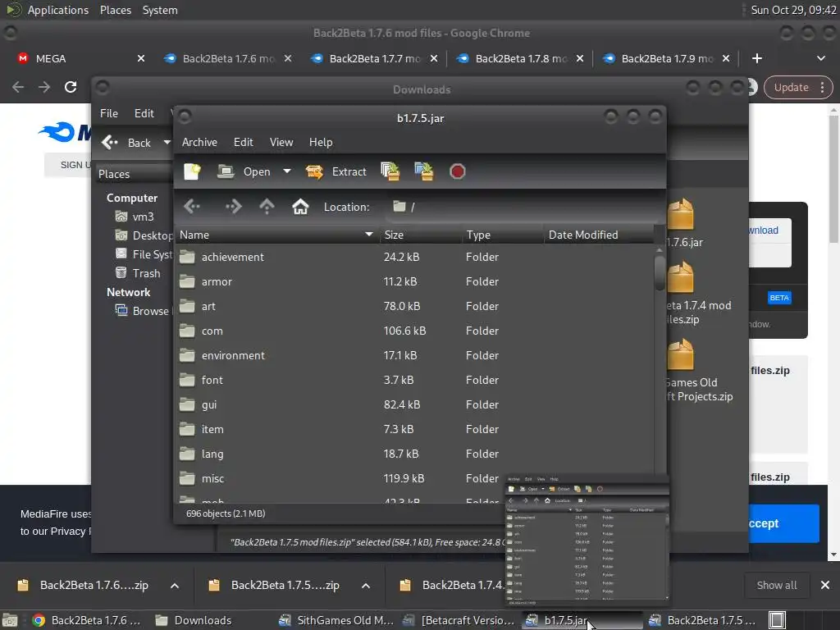Sort by the Size column header
This screenshot has width=840, height=630.
420,235
